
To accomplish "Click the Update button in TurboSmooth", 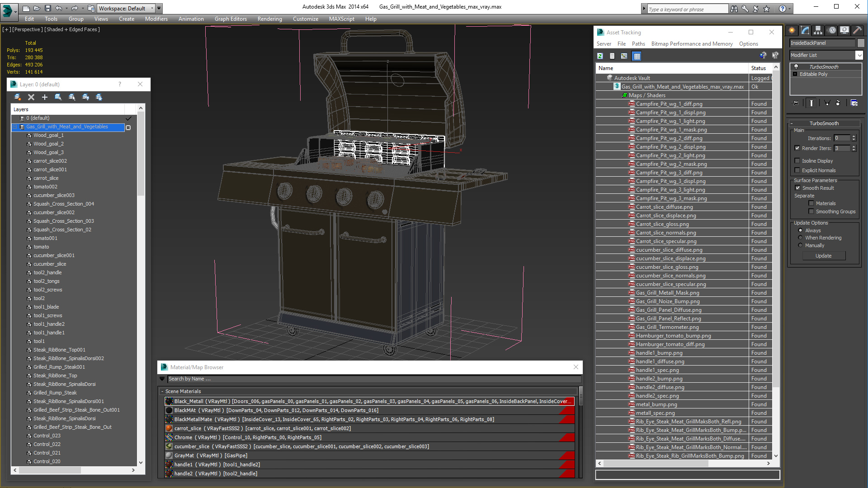I will [x=823, y=256].
